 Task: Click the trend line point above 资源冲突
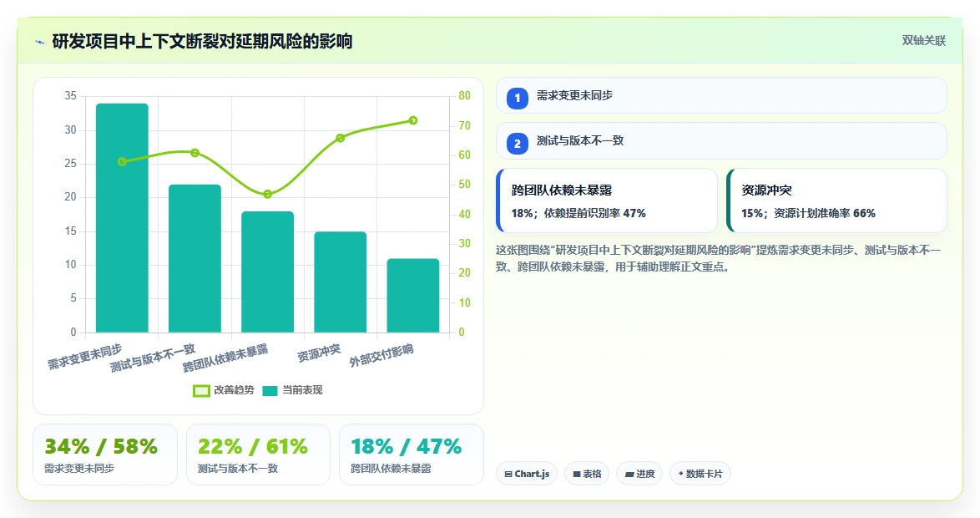(340, 138)
